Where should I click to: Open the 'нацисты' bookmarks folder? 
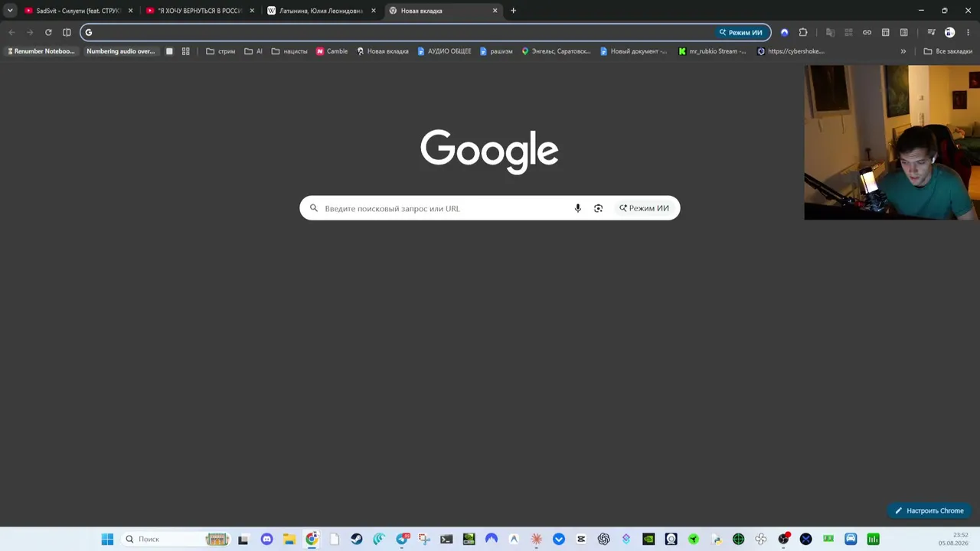point(289,51)
